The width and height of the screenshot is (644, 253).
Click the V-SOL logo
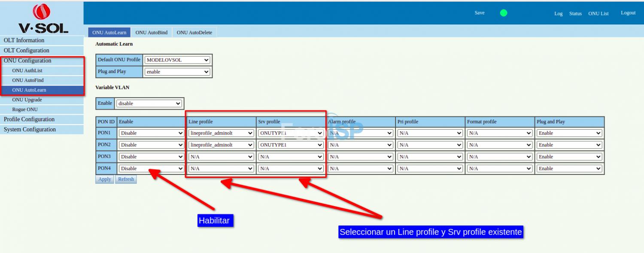coord(42,19)
